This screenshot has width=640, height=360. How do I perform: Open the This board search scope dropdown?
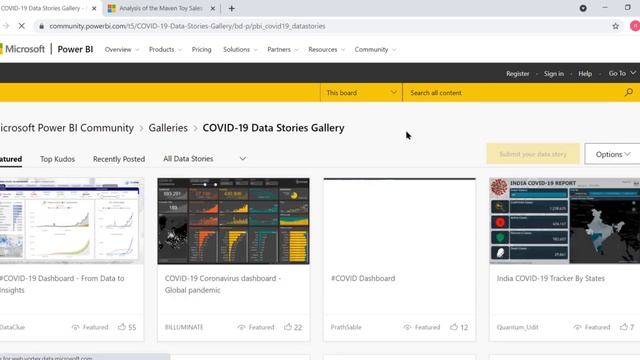tap(361, 93)
